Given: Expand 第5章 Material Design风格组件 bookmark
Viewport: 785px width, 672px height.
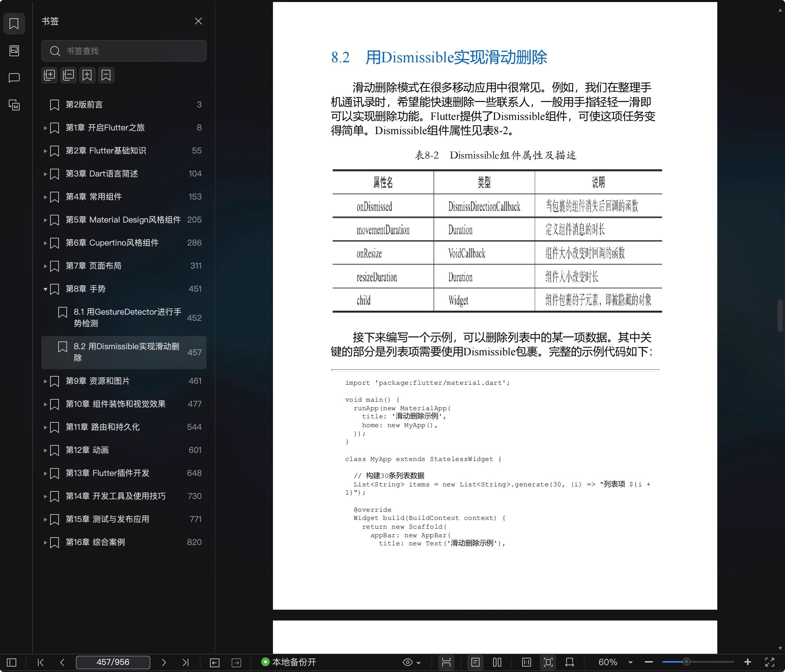Looking at the screenshot, I should pos(45,220).
